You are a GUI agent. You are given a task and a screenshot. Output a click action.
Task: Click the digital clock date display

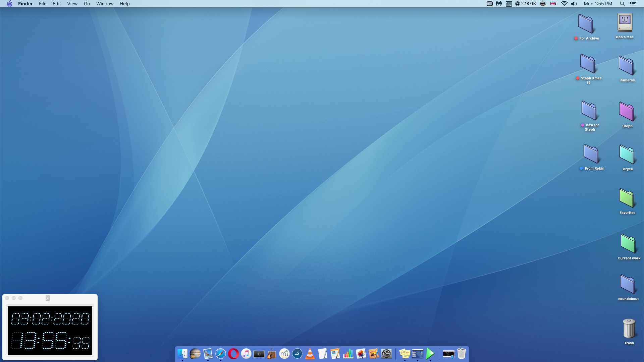(x=50, y=318)
